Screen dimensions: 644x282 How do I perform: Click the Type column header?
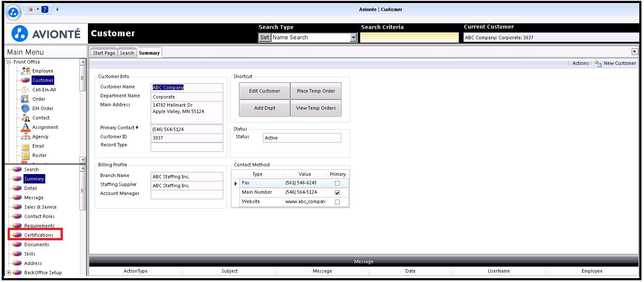[x=257, y=174]
